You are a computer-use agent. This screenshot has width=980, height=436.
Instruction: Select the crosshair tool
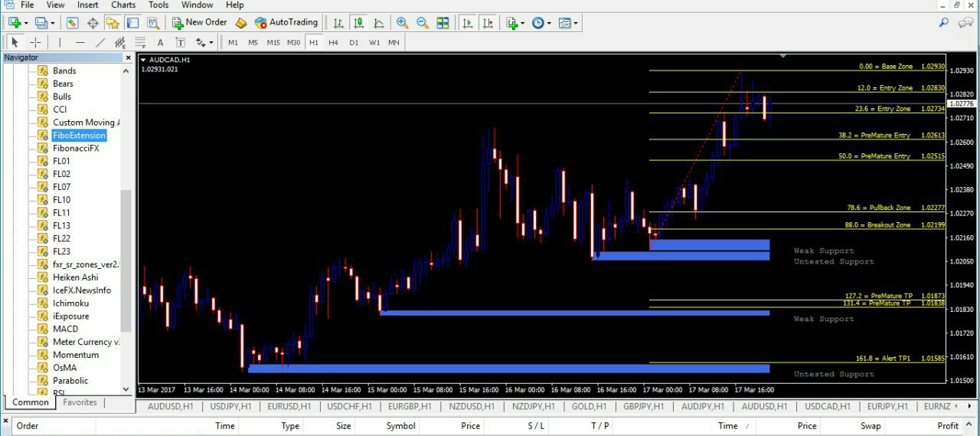(34, 42)
